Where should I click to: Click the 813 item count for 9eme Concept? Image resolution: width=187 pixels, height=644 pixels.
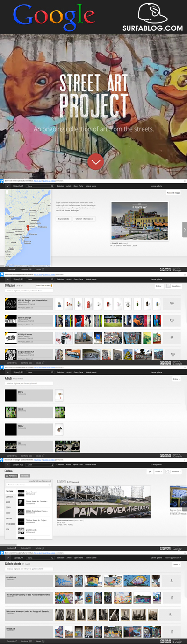point(172,321)
